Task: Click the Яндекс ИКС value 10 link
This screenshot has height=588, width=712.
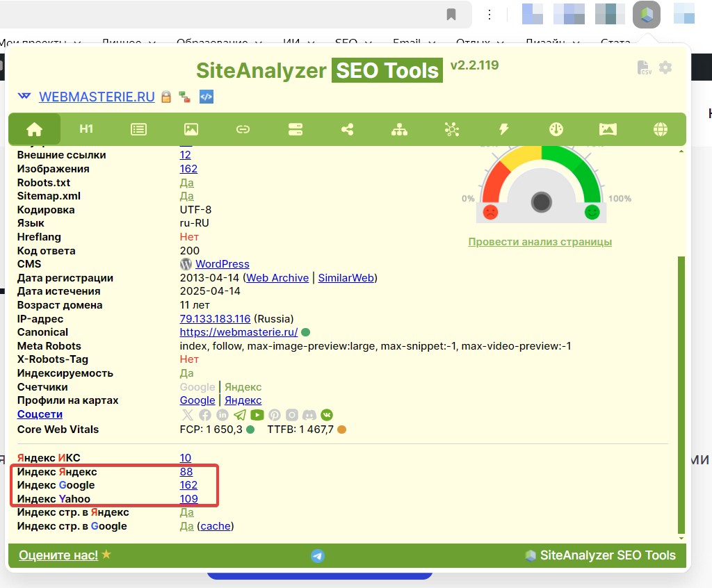Action: click(x=184, y=457)
